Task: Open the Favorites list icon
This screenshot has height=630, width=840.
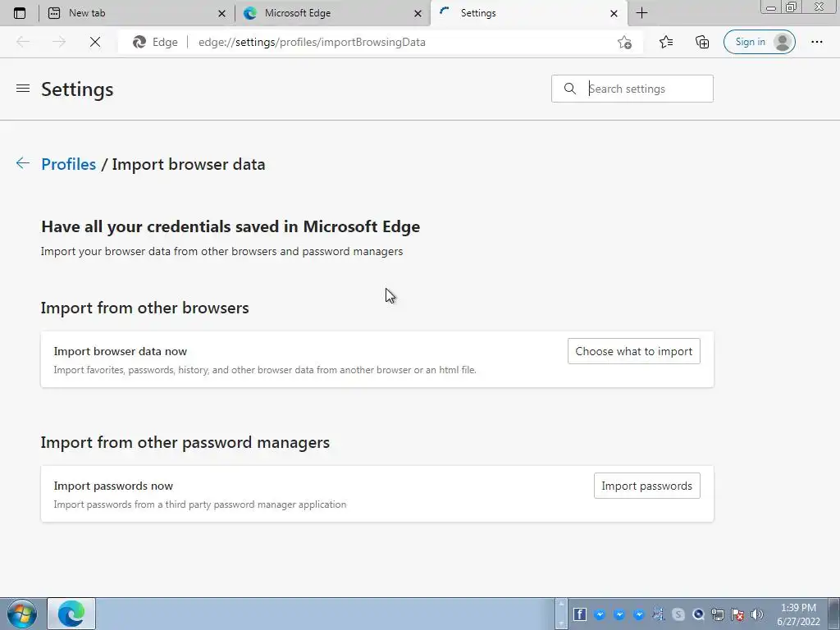Action: (666, 42)
